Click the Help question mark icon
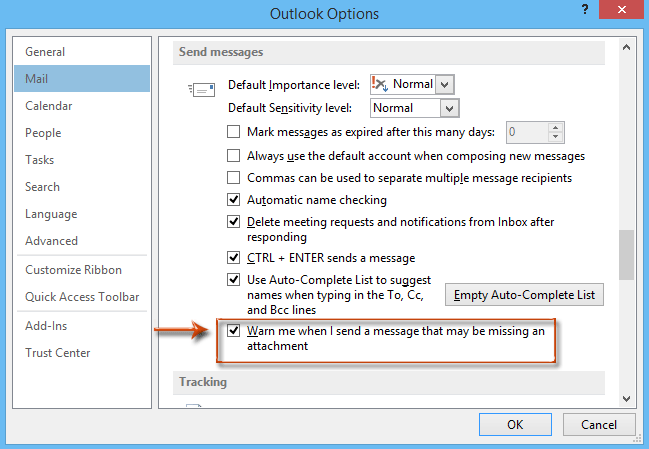 point(581,11)
